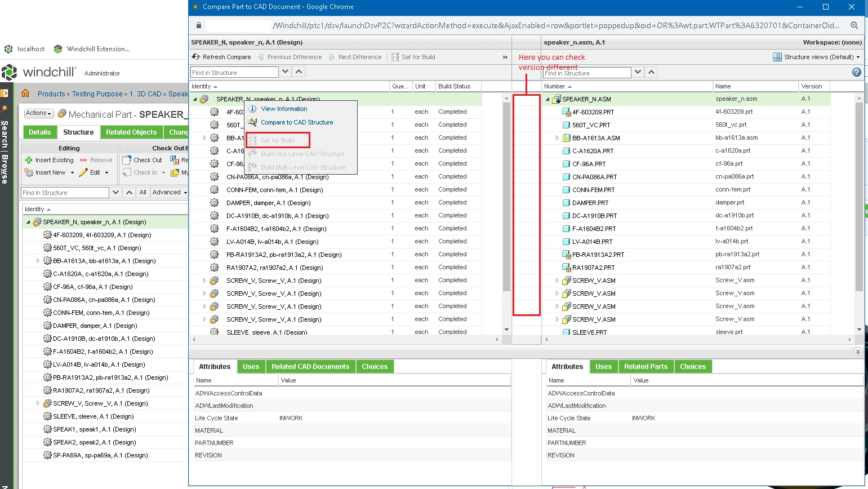868x489 pixels.
Task: Open Advanced search options
Action: [x=169, y=192]
